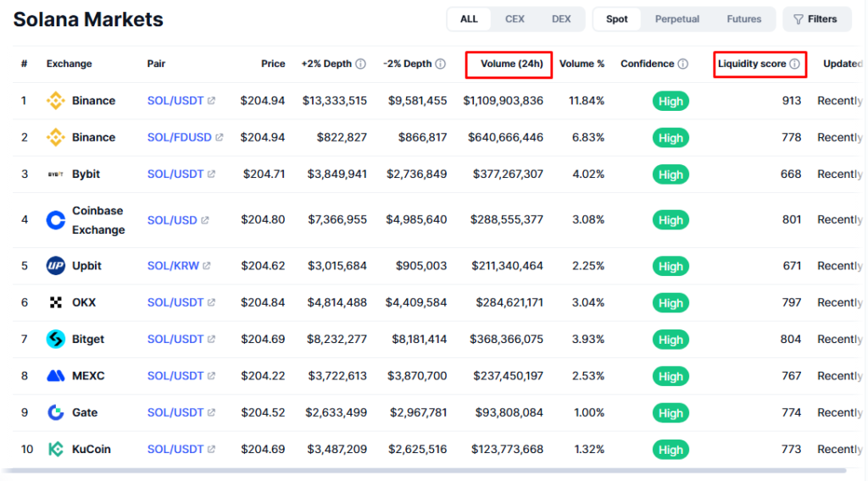Click the KuCoin logo icon
The height and width of the screenshot is (481, 868).
click(55, 449)
